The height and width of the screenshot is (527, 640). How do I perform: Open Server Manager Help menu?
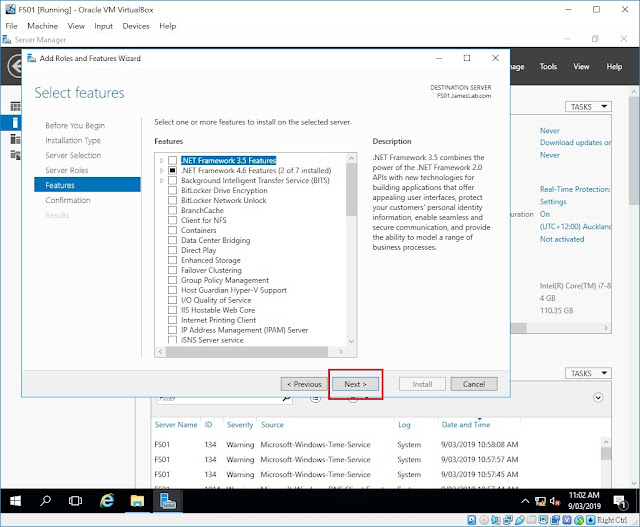[614, 67]
